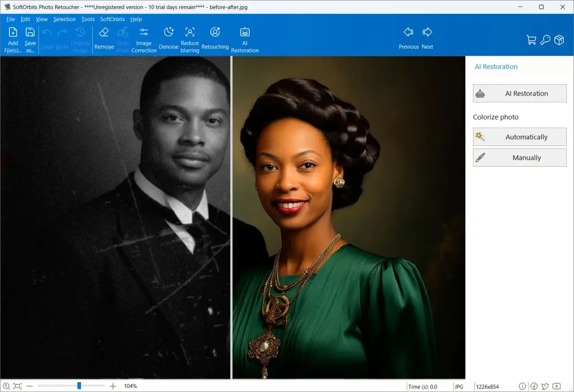574x392 pixels.
Task: Open the Selection menu
Action: (65, 19)
